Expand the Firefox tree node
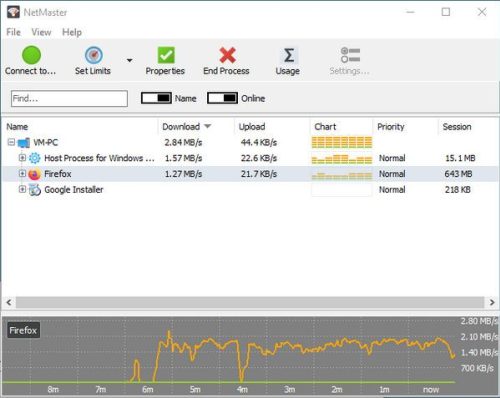Viewport: 500px width, 398px height. coord(22,173)
